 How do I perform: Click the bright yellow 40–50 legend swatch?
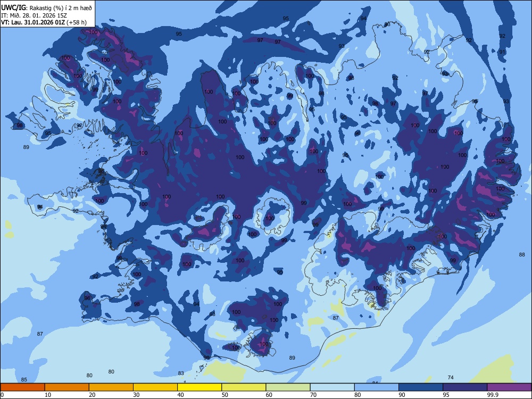coord(199,387)
